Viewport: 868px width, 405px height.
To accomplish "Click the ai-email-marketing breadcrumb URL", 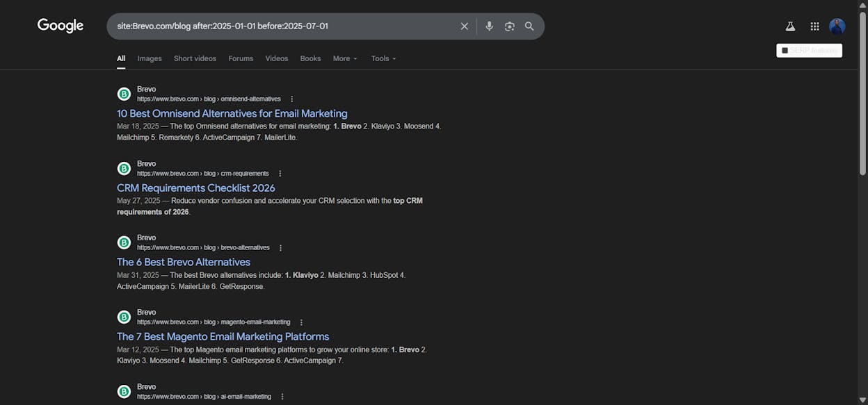I will pos(204,397).
